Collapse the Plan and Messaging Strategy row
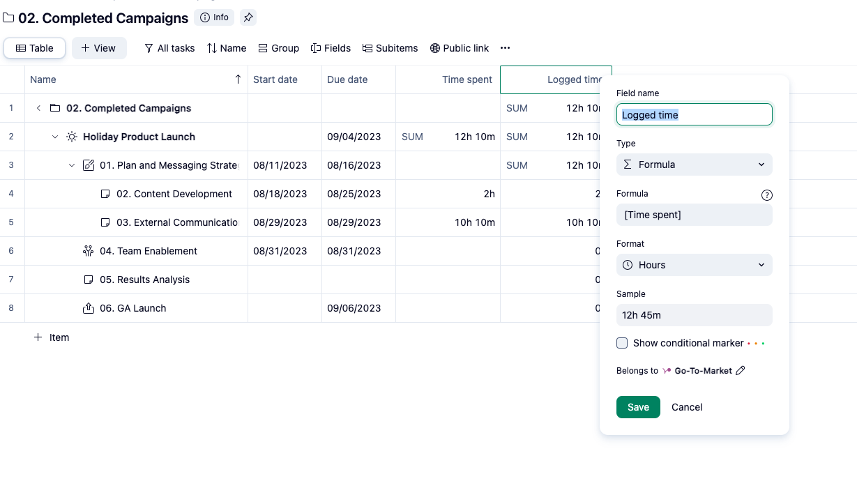Image resolution: width=857 pixels, height=504 pixels. tap(72, 165)
